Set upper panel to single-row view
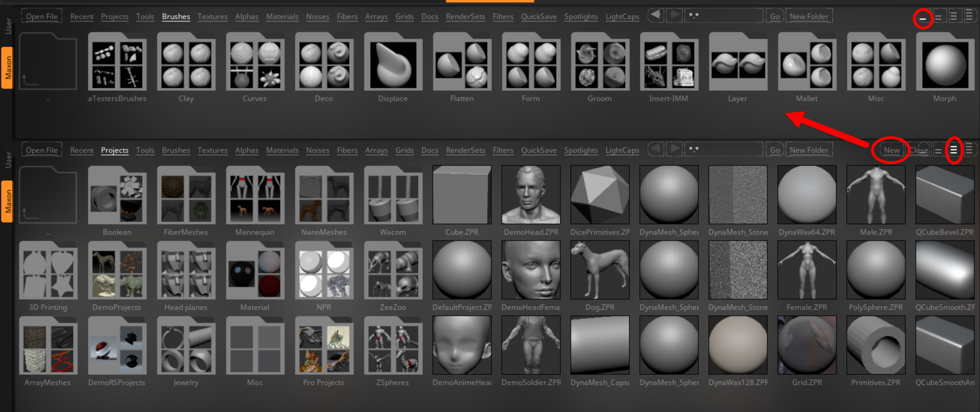This screenshot has height=412, width=980. [922, 18]
